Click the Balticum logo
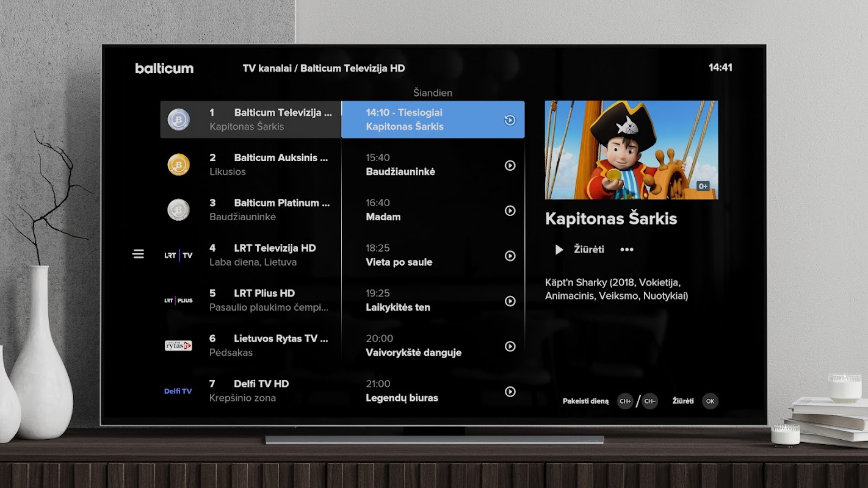 click(164, 68)
